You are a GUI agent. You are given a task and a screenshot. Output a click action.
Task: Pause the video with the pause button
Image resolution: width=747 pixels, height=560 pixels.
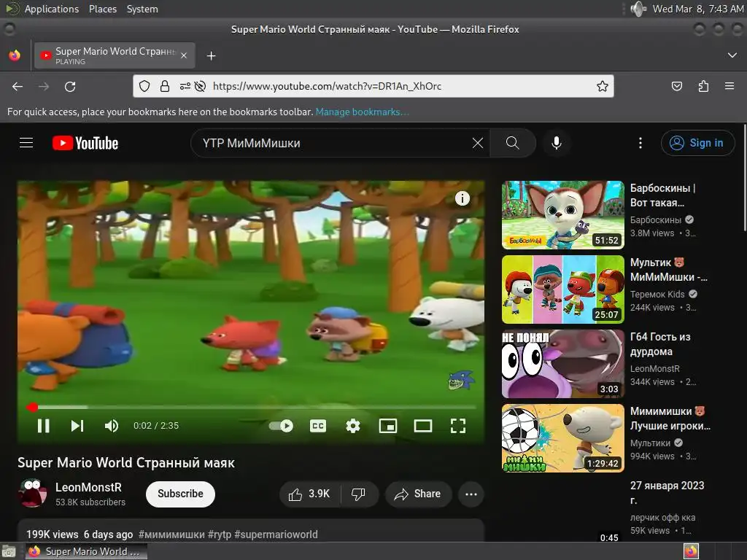coord(43,426)
